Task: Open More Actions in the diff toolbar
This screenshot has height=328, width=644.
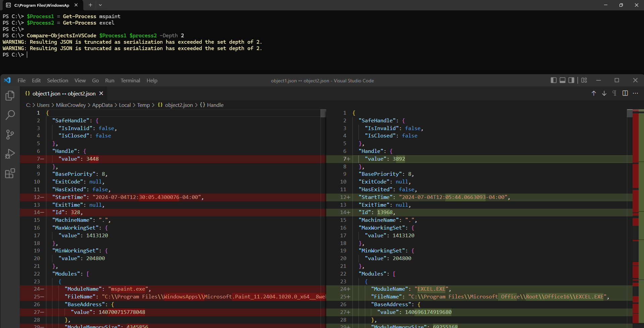Action: click(635, 93)
